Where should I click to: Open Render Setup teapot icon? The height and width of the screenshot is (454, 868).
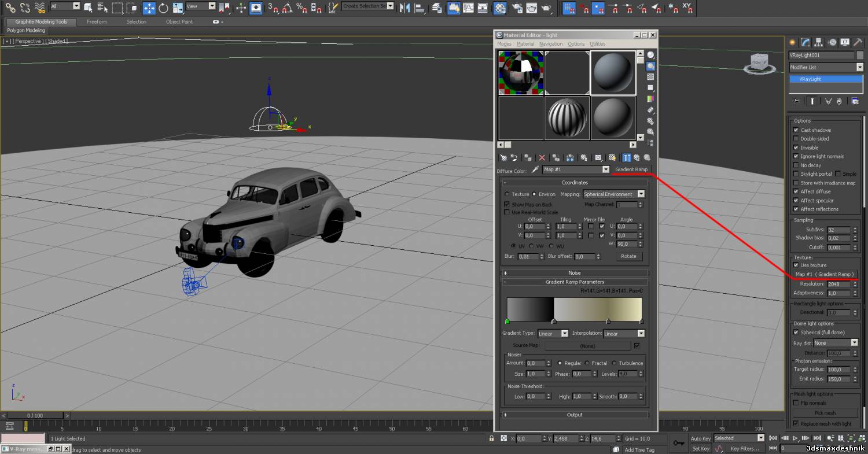coord(517,8)
